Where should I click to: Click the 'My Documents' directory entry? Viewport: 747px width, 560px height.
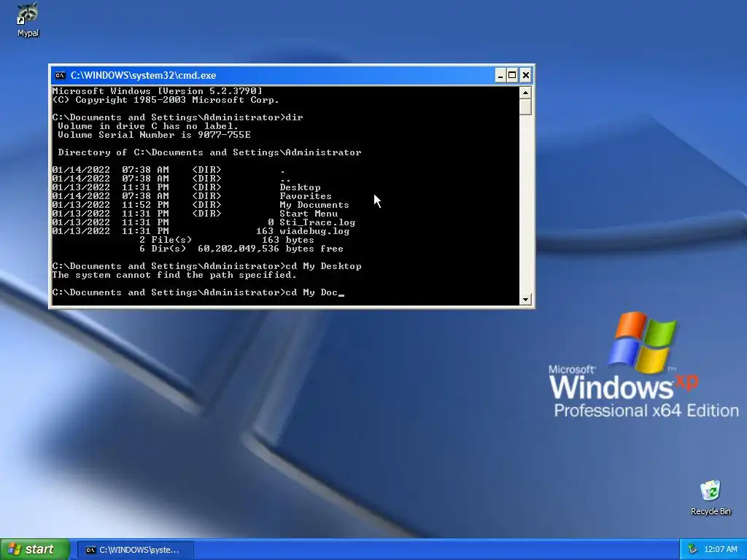click(x=314, y=205)
